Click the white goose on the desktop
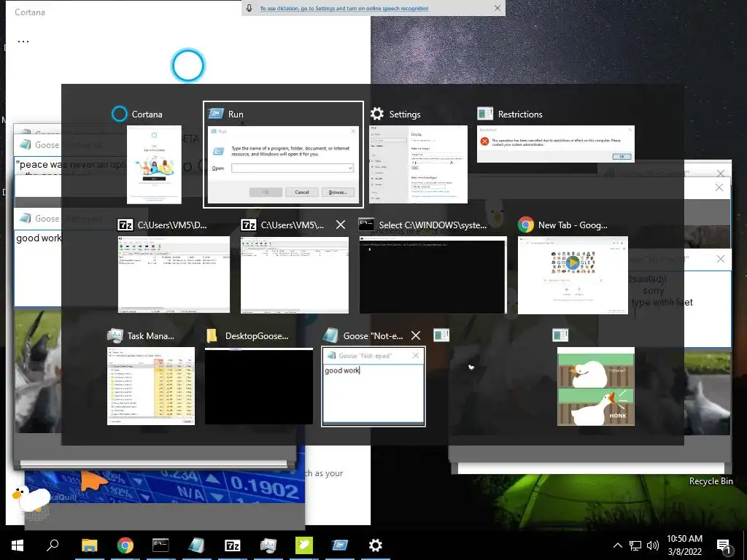This screenshot has width=747, height=560. [x=31, y=499]
